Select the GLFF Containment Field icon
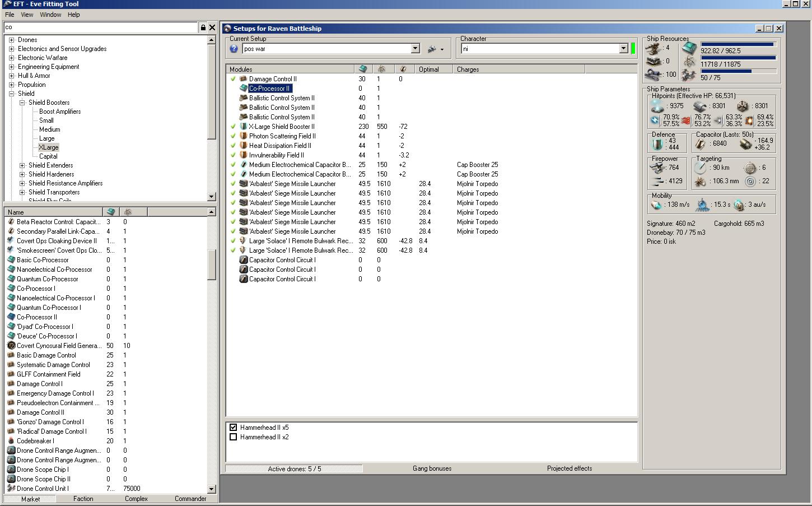 click(11, 374)
